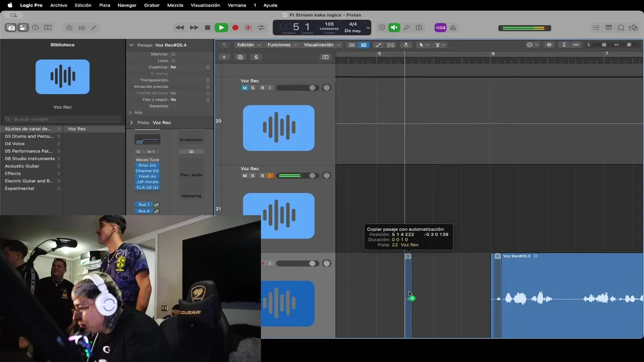Open the Editors pencil icon
The height and width of the screenshot is (362, 644).
pos(94,28)
